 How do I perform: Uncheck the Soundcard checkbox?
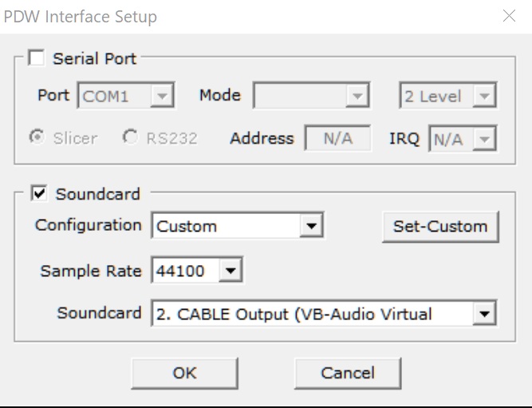tap(37, 194)
